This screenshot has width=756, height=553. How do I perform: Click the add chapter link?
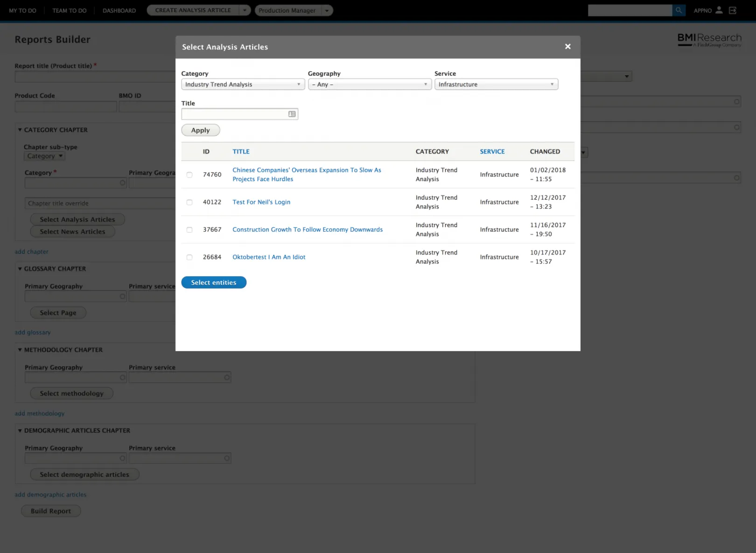pyautogui.click(x=31, y=252)
